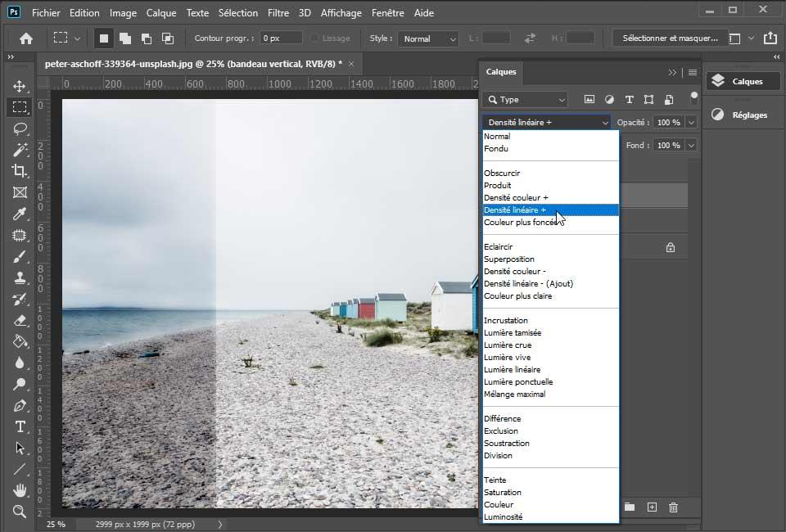Expand the toolbar with double arrows
The image size is (786, 532).
pyautogui.click(x=11, y=57)
